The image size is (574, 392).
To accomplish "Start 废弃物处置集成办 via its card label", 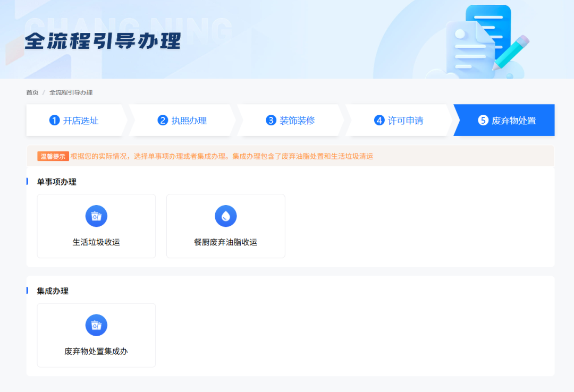I will click(96, 351).
